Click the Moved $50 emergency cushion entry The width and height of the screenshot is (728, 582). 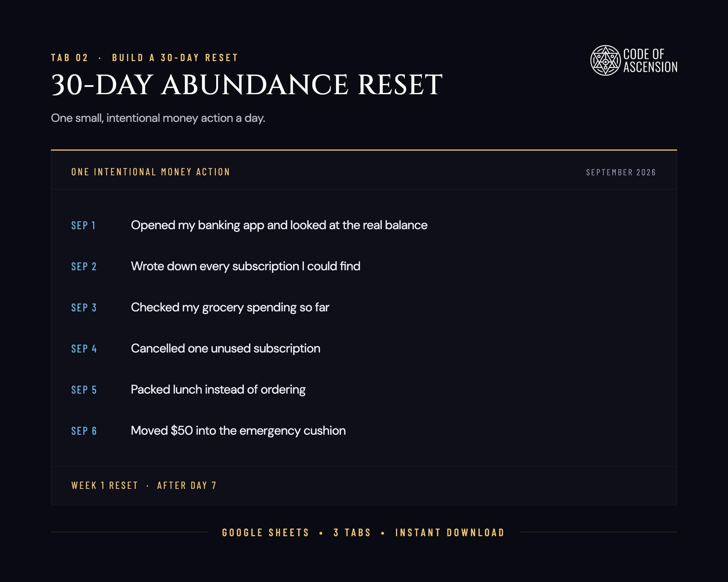pyautogui.click(x=238, y=431)
